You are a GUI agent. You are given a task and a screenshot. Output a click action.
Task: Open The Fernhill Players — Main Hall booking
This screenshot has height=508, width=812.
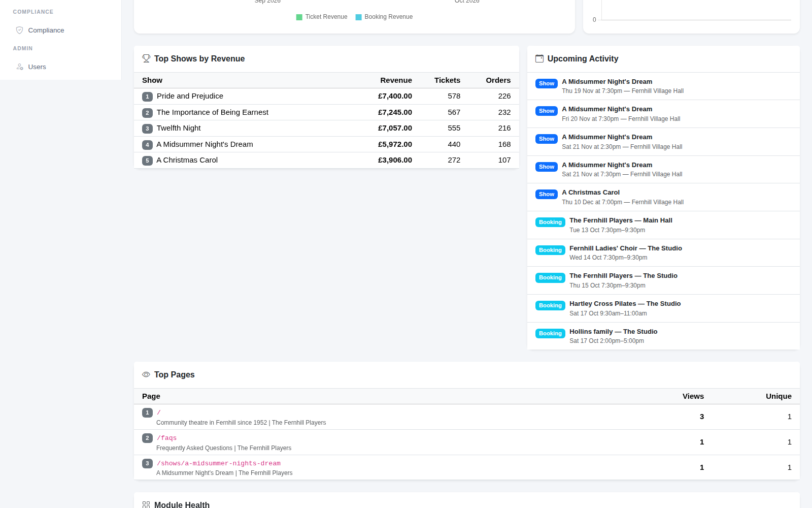[663, 225]
